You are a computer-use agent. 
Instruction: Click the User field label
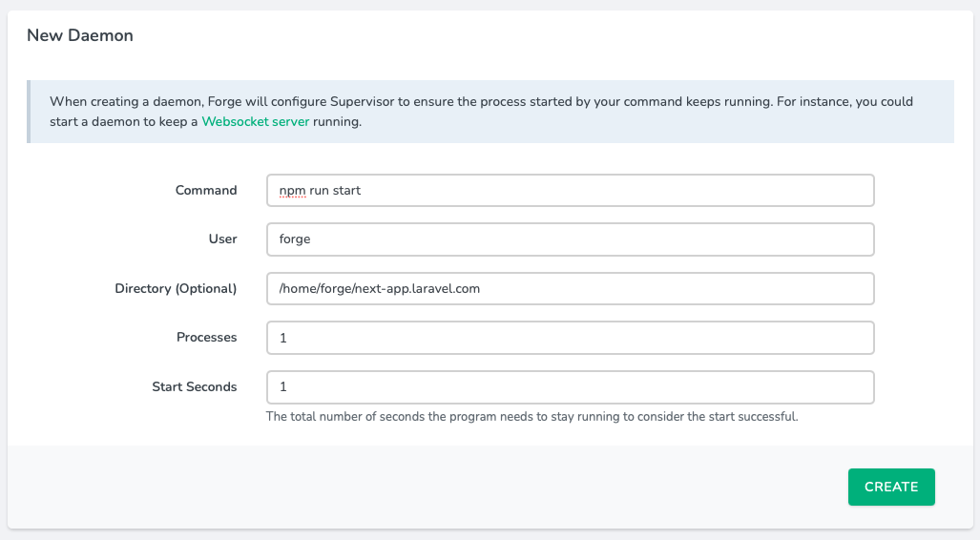(222, 239)
